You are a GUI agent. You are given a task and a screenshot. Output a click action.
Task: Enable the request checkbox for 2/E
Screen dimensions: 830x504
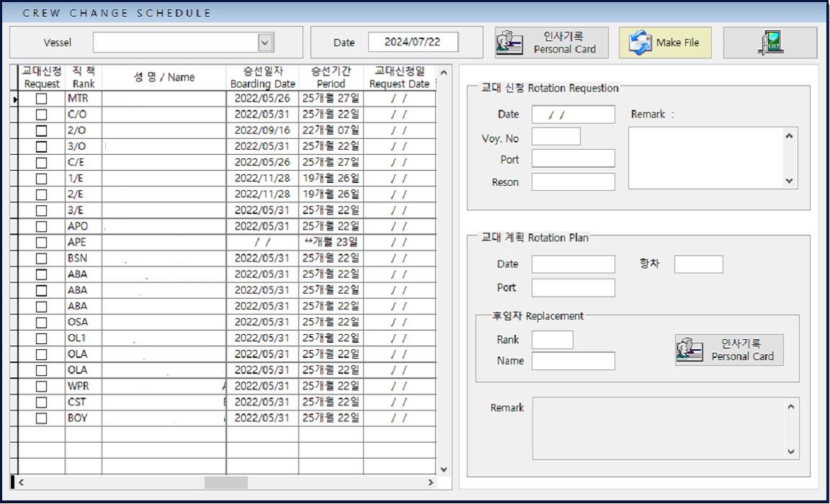(41, 194)
